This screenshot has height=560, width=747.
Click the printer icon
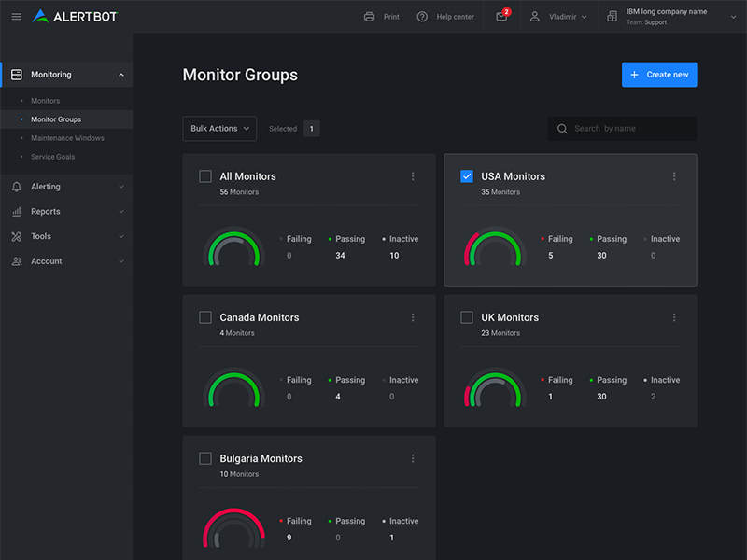tap(369, 17)
